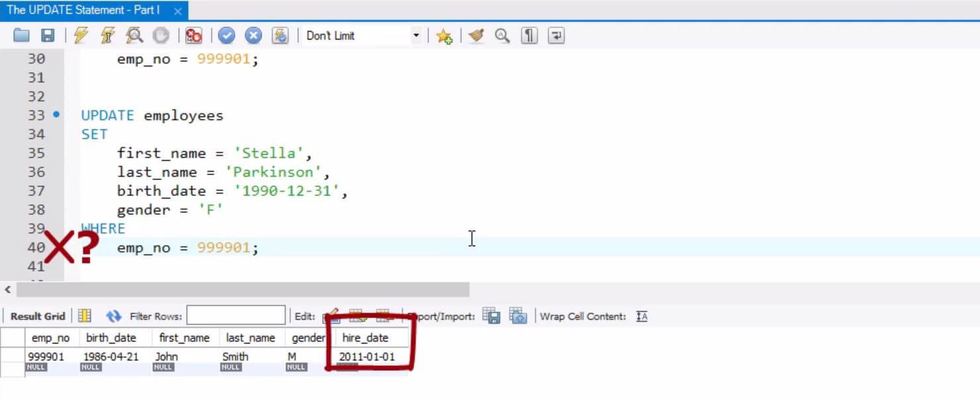980x400 pixels.
Task: Open the Don't Limit row dropdown
Action: click(x=417, y=35)
